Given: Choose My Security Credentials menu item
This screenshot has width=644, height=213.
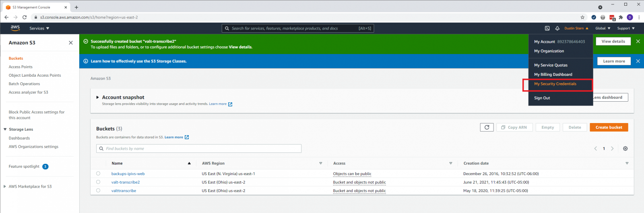Looking at the screenshot, I should (x=555, y=84).
